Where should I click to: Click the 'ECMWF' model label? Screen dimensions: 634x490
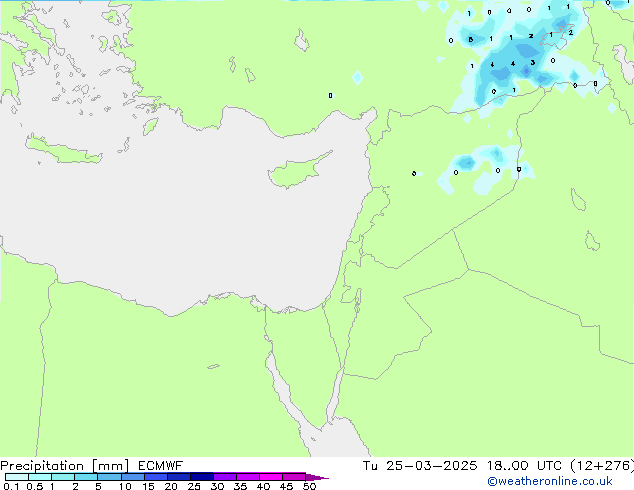tap(161, 466)
